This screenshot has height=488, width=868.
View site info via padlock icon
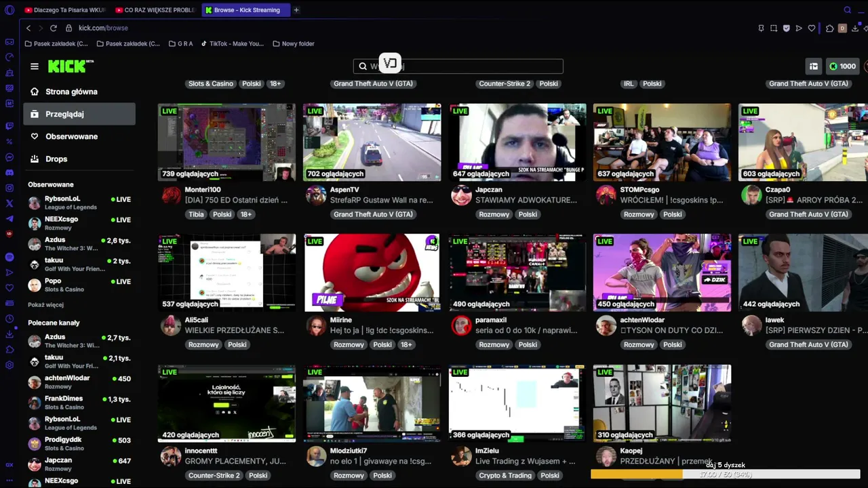click(68, 28)
